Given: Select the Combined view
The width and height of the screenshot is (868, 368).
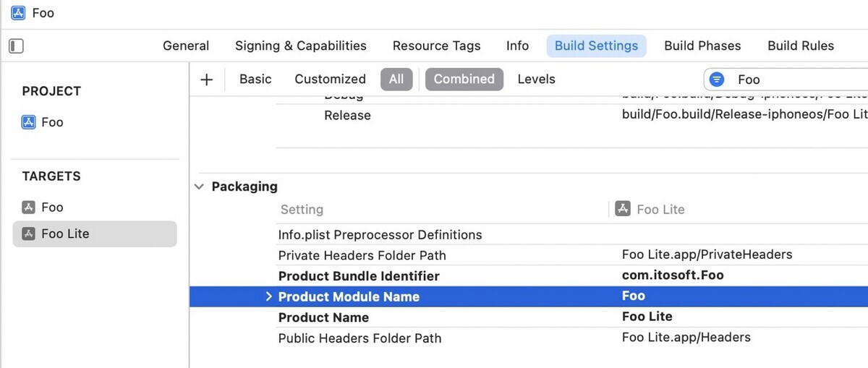Looking at the screenshot, I should click(x=464, y=80).
